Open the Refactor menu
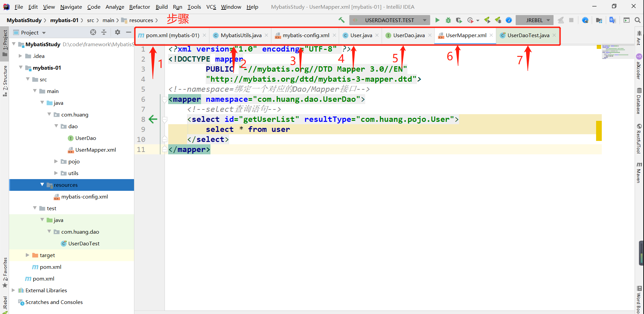644x314 pixels. tap(139, 7)
